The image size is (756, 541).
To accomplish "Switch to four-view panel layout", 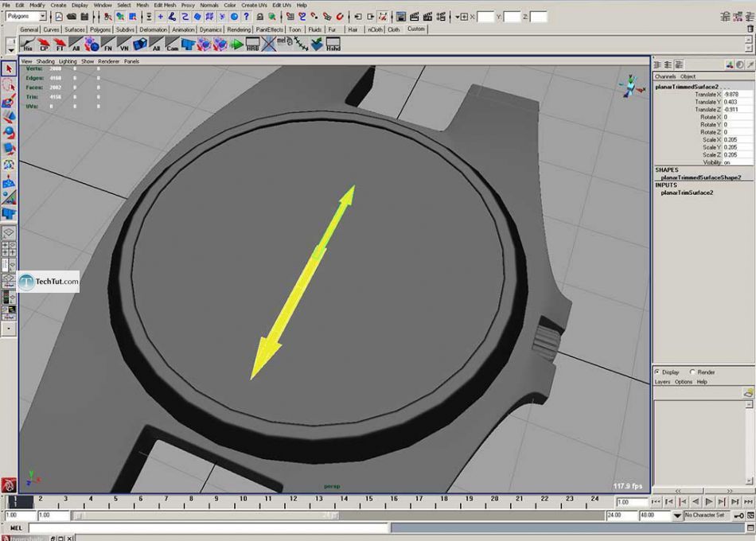I will tap(9, 249).
